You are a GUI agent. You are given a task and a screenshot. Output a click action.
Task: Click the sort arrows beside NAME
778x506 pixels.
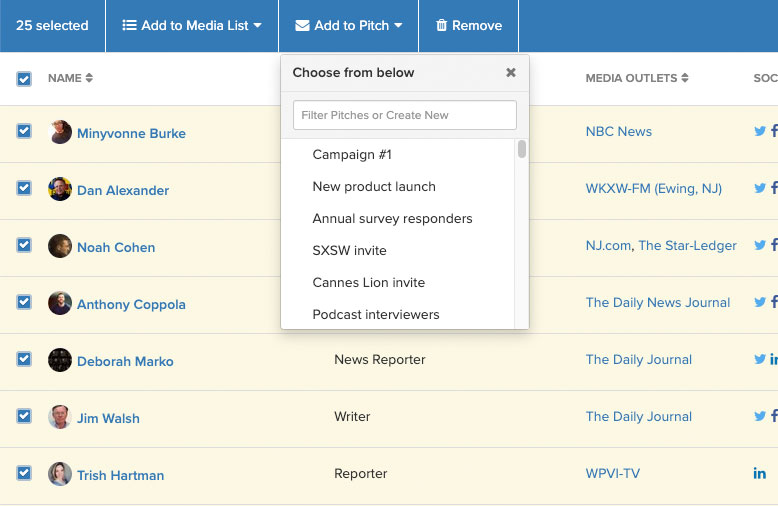[x=89, y=78]
